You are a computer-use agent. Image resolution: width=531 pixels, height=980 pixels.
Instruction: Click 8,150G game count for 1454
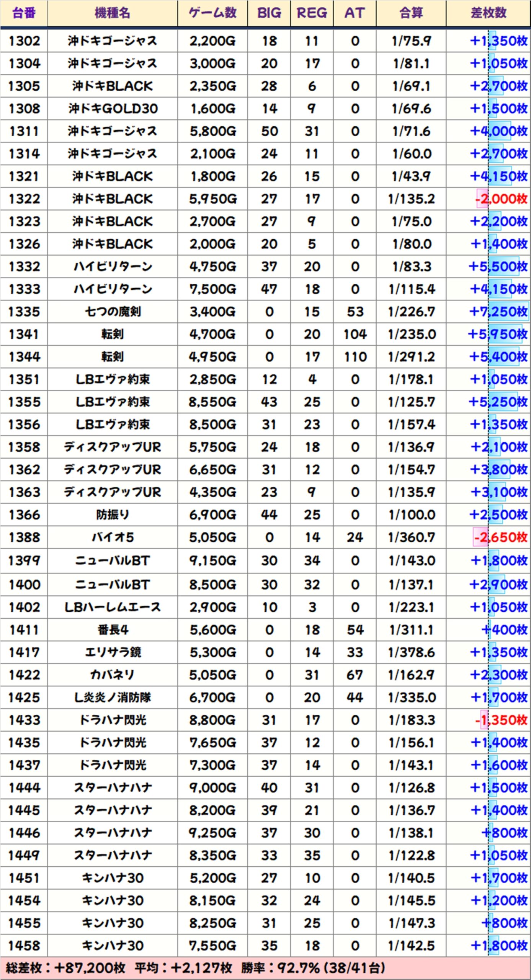[x=212, y=902]
